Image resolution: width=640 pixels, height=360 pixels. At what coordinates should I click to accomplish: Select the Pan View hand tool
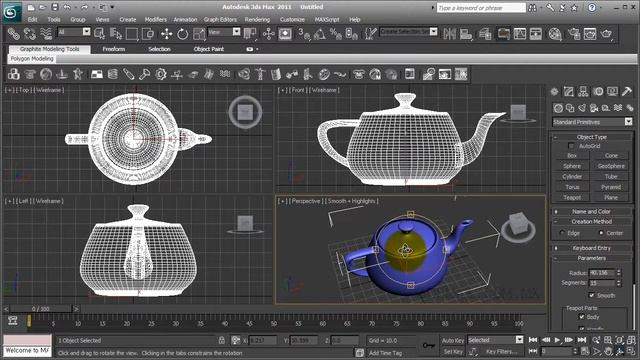pos(608,351)
